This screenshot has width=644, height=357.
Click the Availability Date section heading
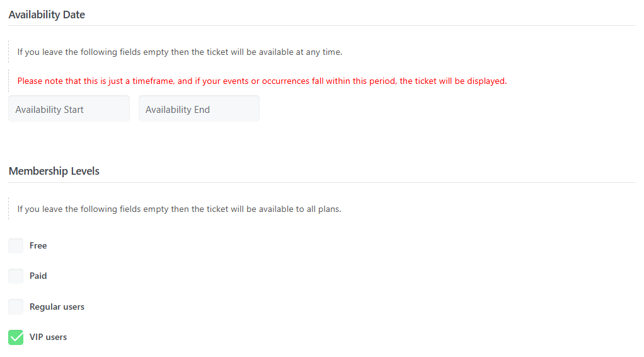click(x=47, y=15)
